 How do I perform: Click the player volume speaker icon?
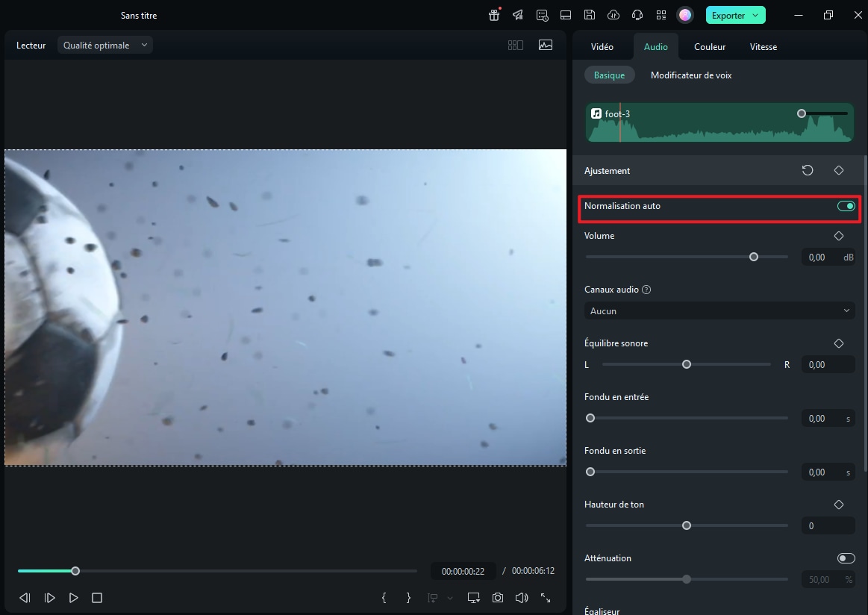pyautogui.click(x=522, y=598)
